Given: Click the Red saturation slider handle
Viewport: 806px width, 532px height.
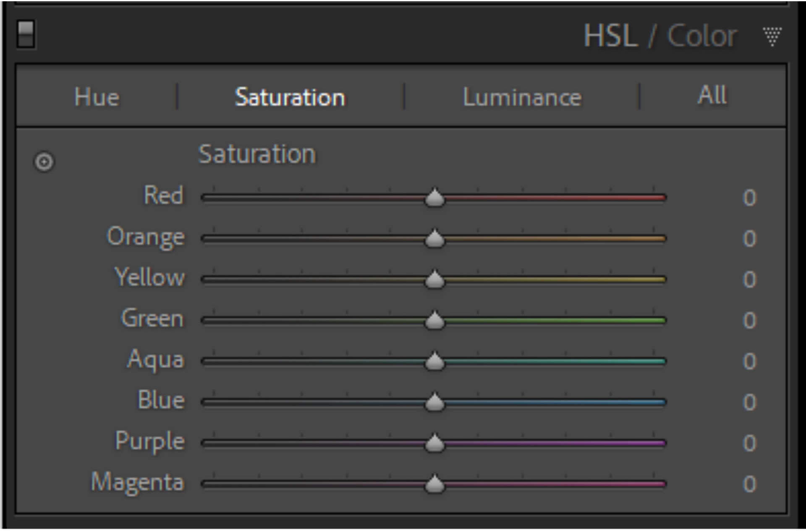Looking at the screenshot, I should tap(434, 197).
